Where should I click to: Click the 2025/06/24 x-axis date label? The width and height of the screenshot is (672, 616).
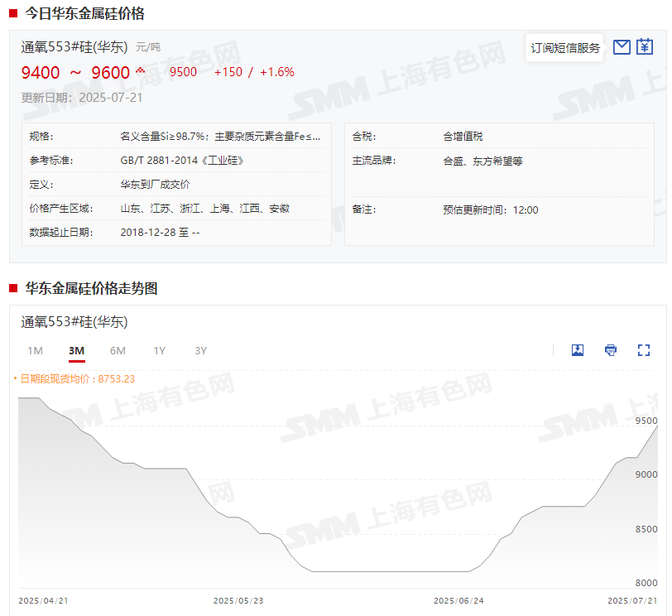tap(458, 600)
